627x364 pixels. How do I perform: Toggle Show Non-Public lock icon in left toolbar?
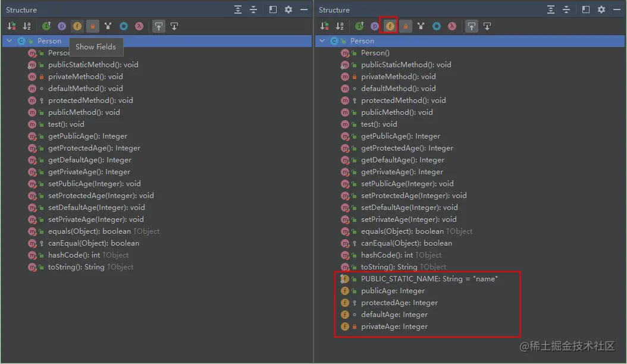tap(93, 26)
